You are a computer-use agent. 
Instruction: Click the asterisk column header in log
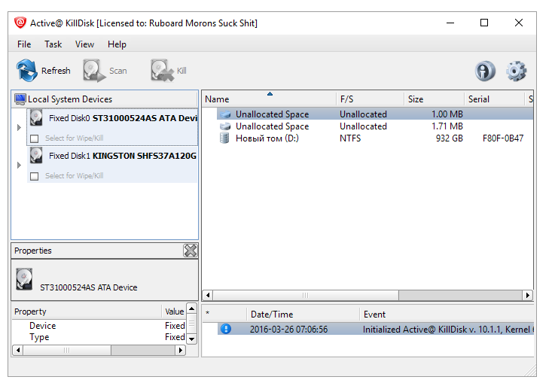224,315
